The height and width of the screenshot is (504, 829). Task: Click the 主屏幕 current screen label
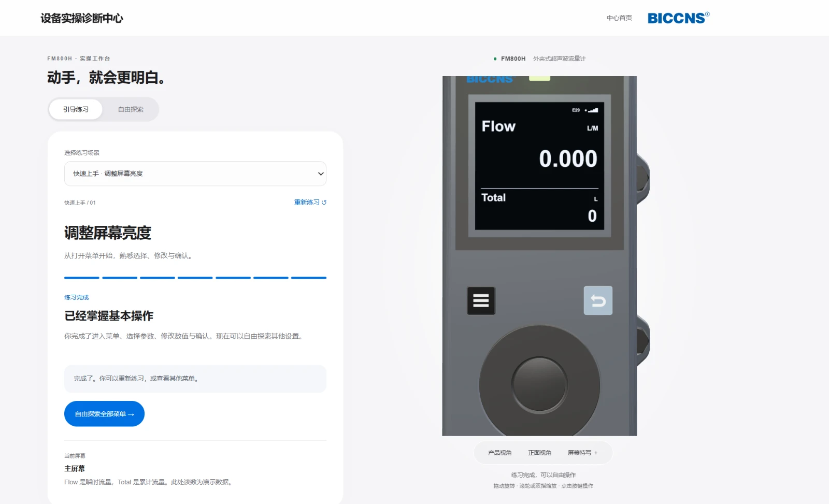pos(75,469)
